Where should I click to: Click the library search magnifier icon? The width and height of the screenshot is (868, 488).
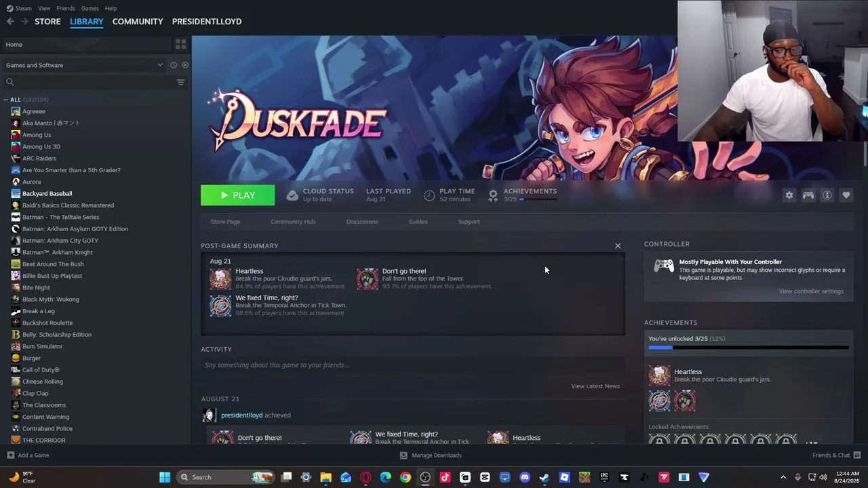click(x=10, y=82)
